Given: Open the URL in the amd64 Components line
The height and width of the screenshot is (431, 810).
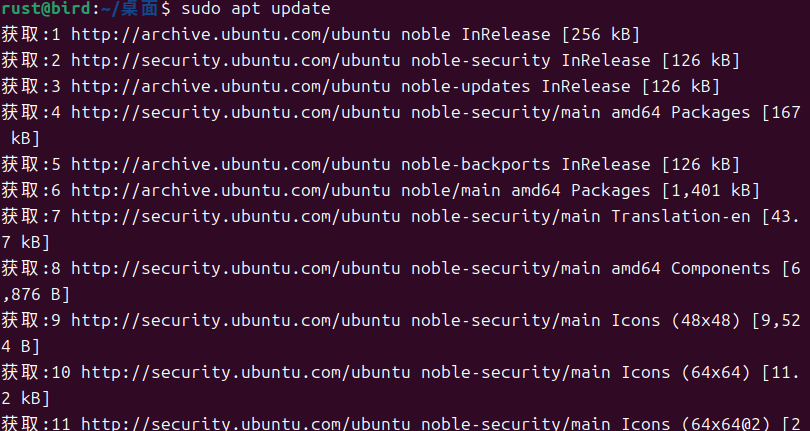Looking at the screenshot, I should (x=236, y=268).
